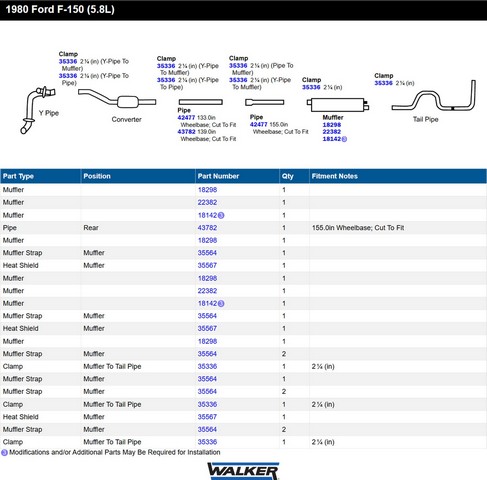Screen dimensions: 487x480
Task: Click the Position column header
Action: point(138,176)
